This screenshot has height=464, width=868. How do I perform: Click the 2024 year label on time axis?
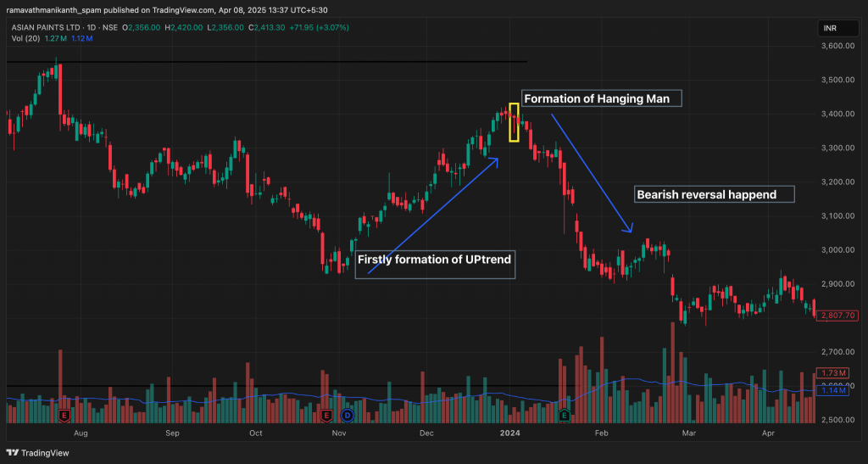point(509,433)
